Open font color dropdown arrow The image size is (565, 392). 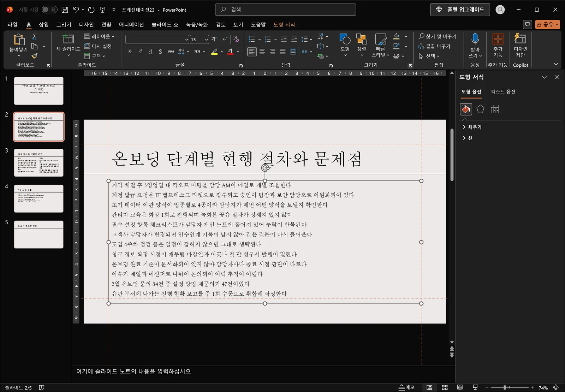point(238,52)
